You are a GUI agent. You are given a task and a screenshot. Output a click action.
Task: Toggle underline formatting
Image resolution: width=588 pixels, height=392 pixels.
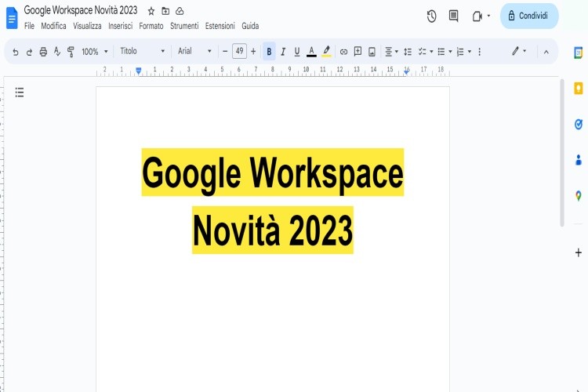(x=297, y=52)
